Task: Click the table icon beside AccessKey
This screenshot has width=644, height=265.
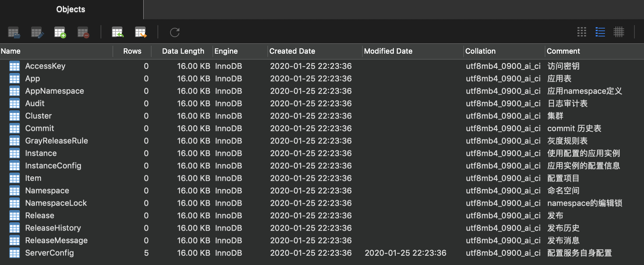Action: (x=15, y=66)
